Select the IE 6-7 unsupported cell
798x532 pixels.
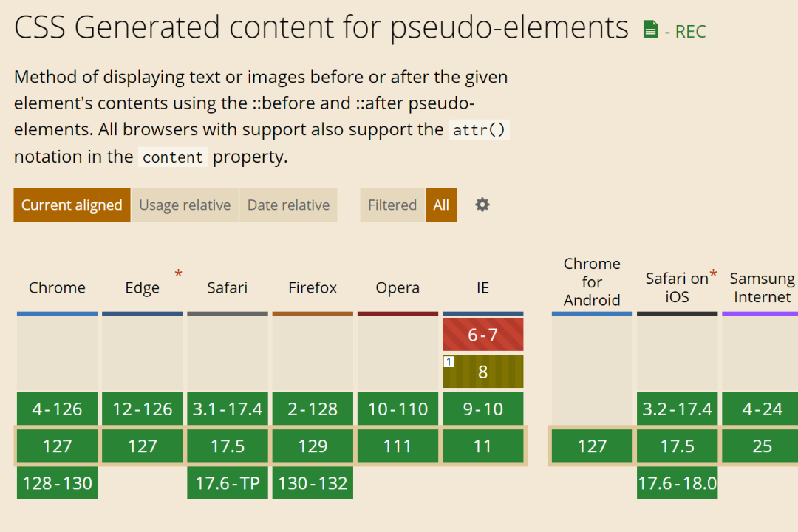pyautogui.click(x=483, y=335)
